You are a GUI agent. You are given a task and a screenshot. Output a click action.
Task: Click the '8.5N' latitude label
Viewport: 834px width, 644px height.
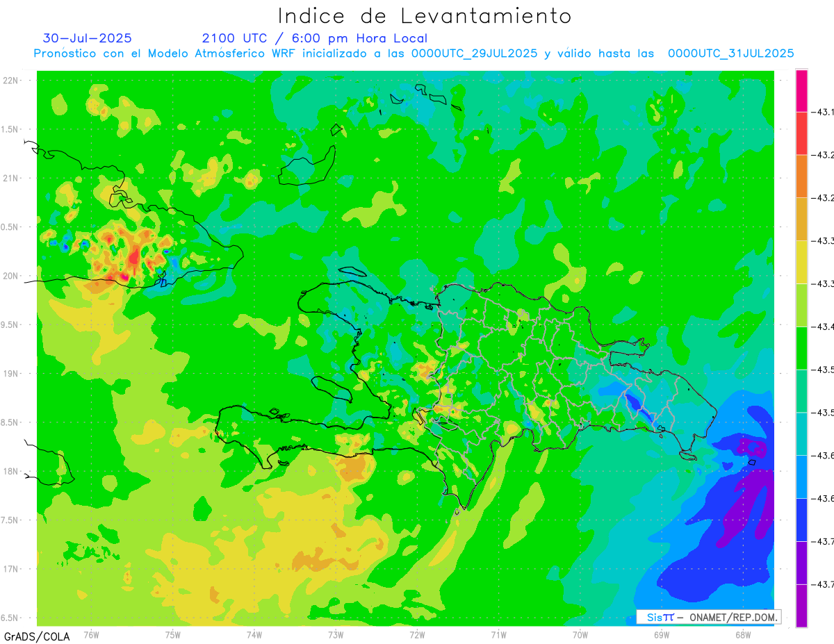(x=10, y=422)
